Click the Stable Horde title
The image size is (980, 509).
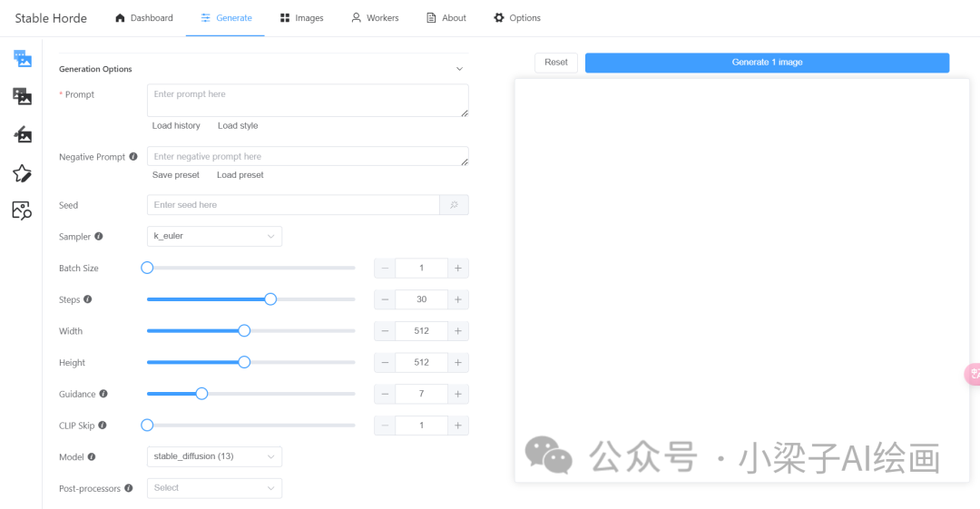(51, 18)
